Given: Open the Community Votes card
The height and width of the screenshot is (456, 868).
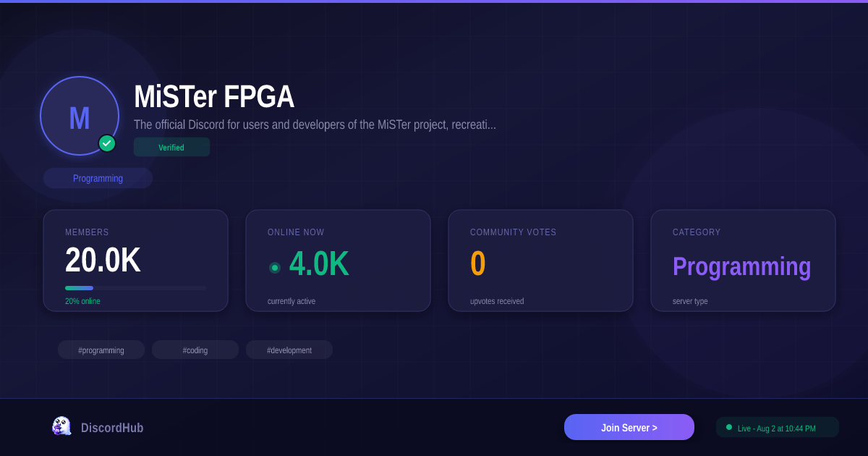Looking at the screenshot, I should pos(540,261).
